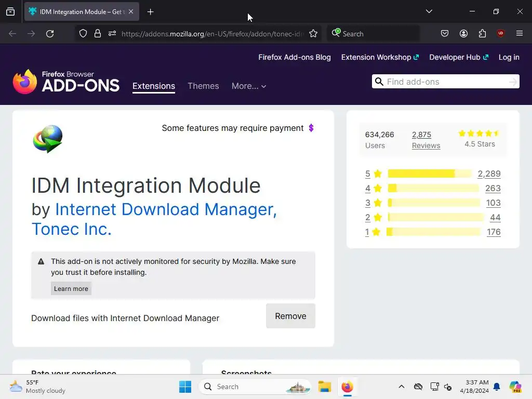Open the Firefox application menu
The image size is (532, 399).
(520, 33)
